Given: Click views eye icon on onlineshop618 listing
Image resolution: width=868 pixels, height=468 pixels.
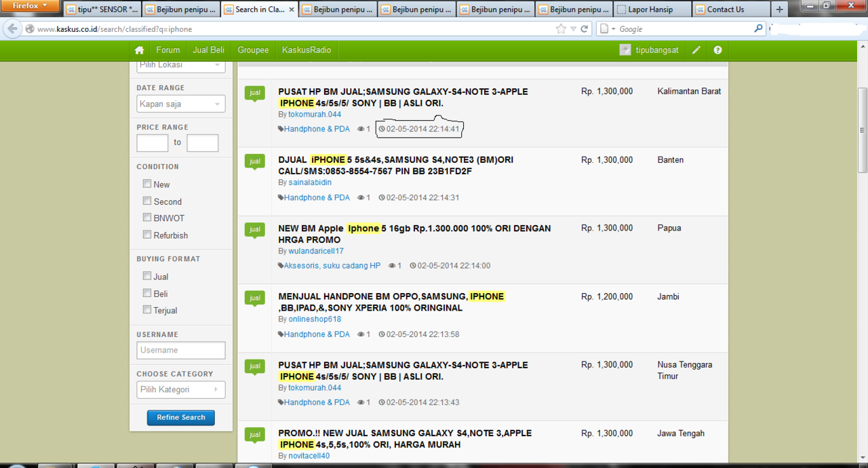Looking at the screenshot, I should click(361, 334).
